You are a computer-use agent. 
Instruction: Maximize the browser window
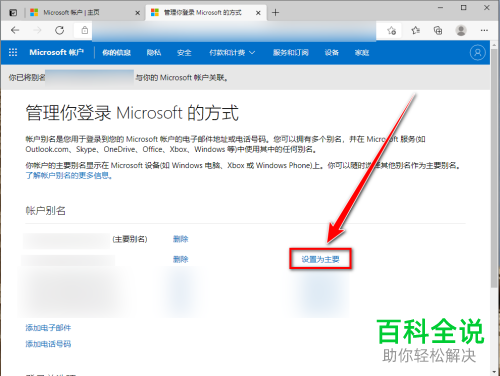coord(464,8)
